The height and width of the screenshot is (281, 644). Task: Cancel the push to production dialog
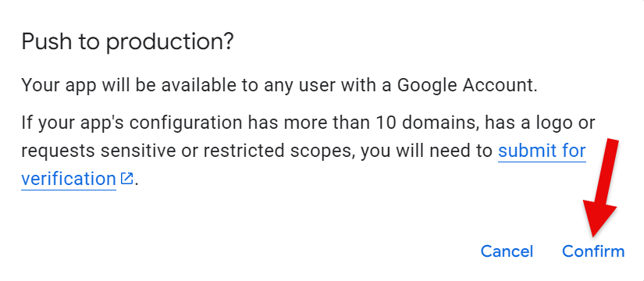point(507,251)
